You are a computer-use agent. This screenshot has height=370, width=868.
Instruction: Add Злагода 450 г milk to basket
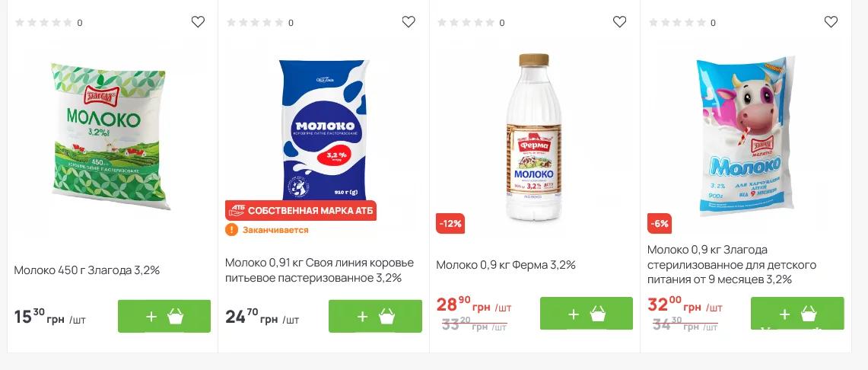(x=164, y=316)
